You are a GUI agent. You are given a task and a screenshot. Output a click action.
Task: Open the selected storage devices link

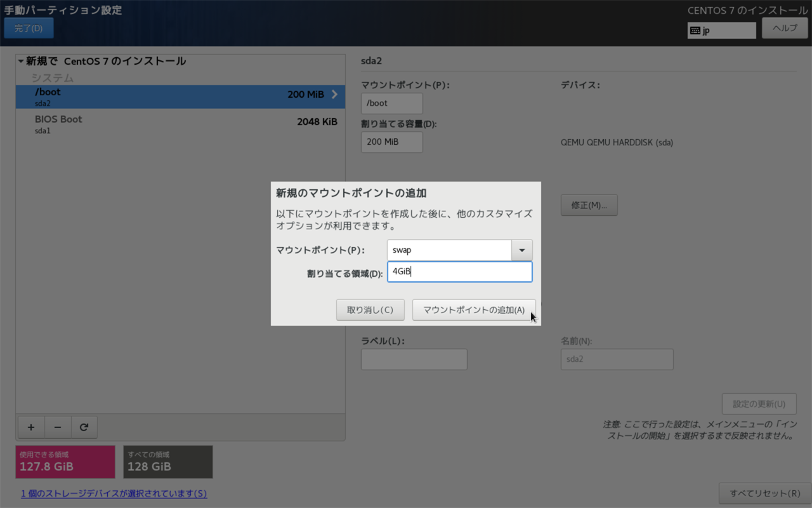114,493
